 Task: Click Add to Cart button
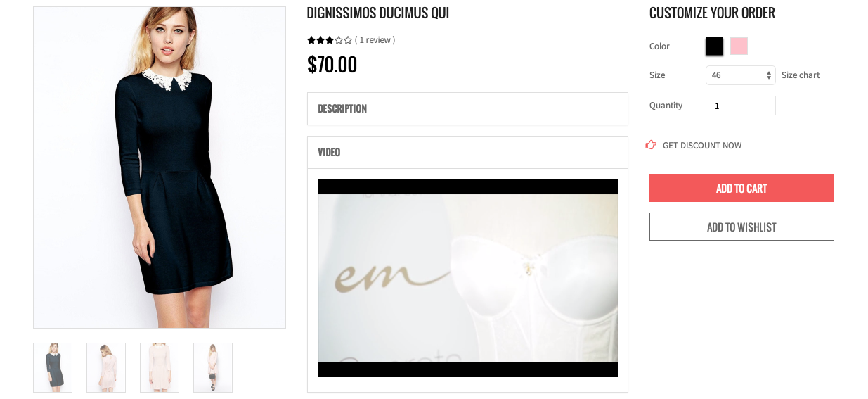pyautogui.click(x=741, y=188)
